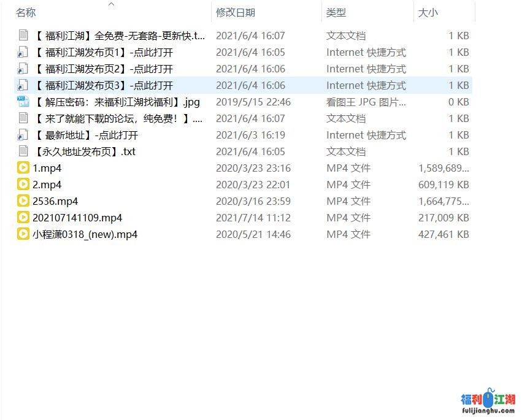This screenshot has width=522, height=420.
Task: Select the 2.mp4 video icon
Action: point(23,185)
